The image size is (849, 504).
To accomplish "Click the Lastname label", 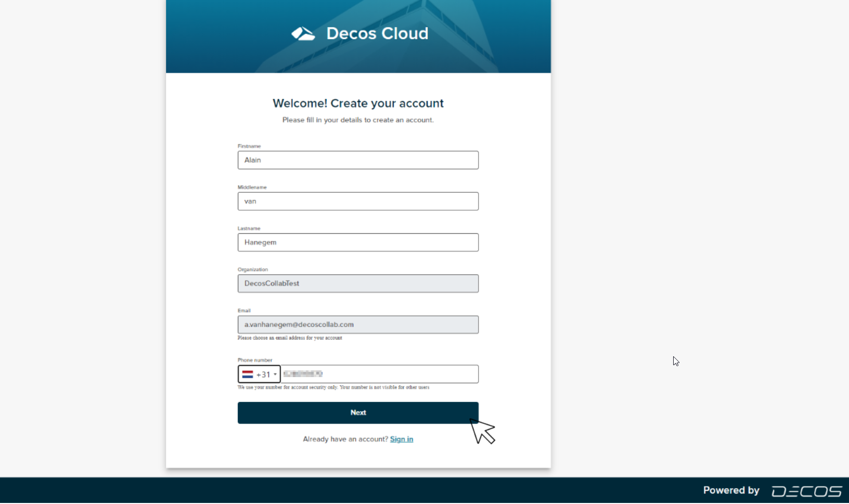I will click(249, 229).
